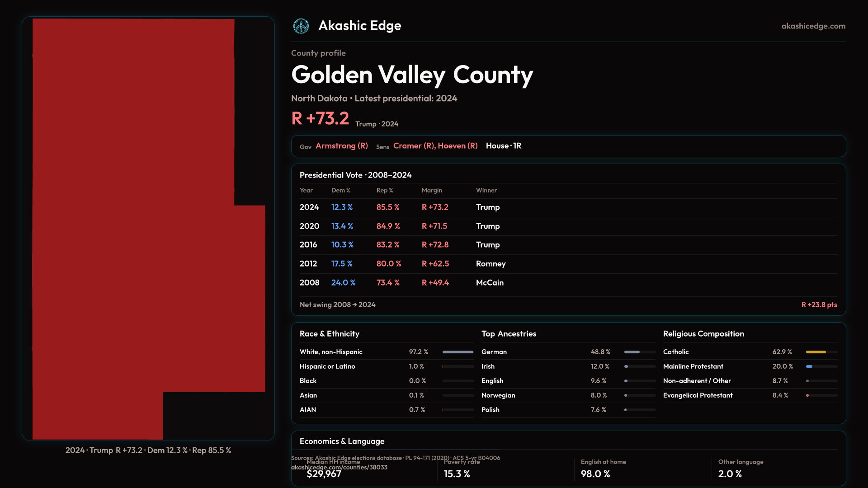Click the Poverty rate 15.3 % statistic
This screenshot has width=868, height=488.
(457, 474)
